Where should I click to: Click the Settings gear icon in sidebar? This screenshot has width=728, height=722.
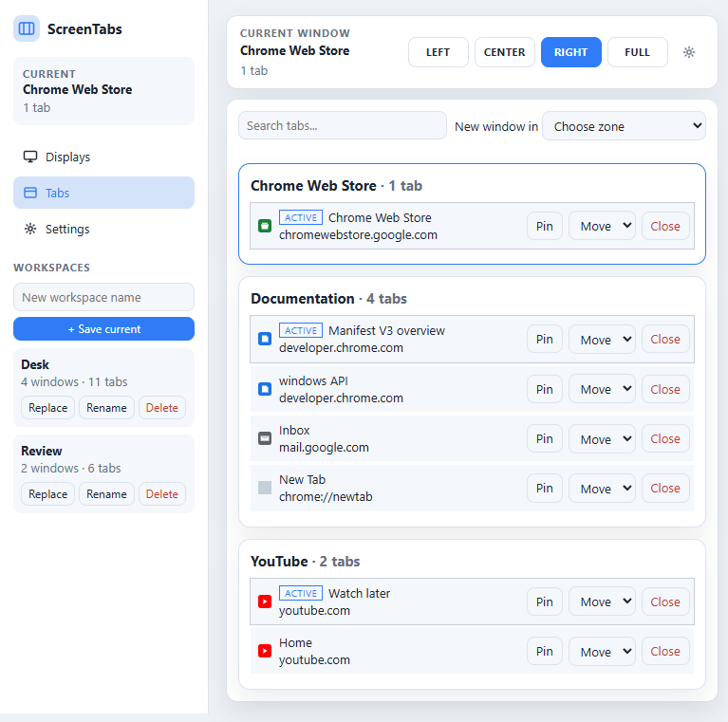(30, 229)
